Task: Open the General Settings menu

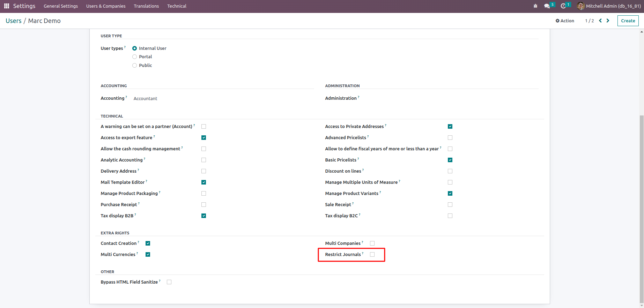Action: coord(61,6)
